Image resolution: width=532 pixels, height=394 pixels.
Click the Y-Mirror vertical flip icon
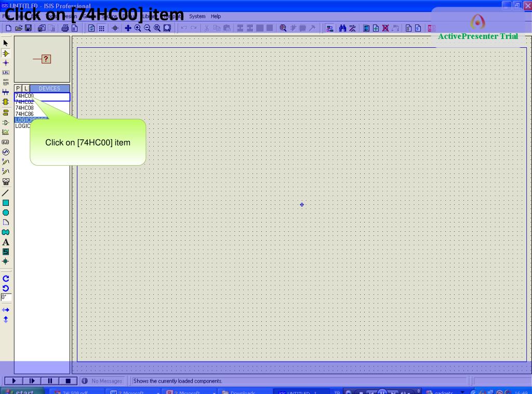[x=6, y=320]
